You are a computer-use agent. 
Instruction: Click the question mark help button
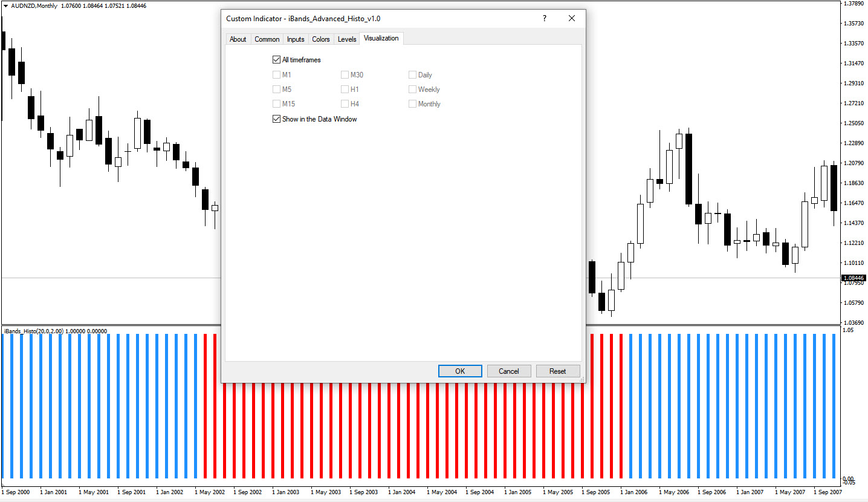(x=544, y=19)
